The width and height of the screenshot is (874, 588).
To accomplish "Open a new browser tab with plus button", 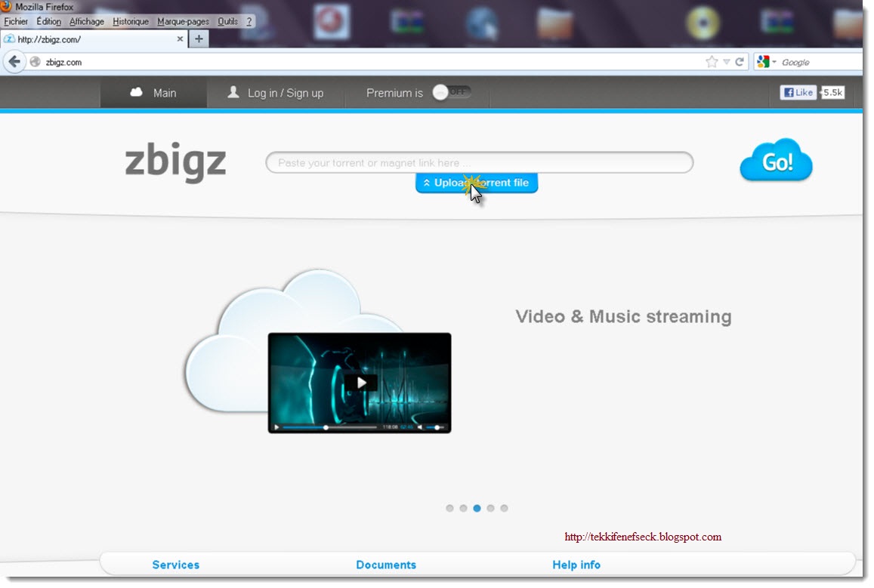I will (x=199, y=39).
